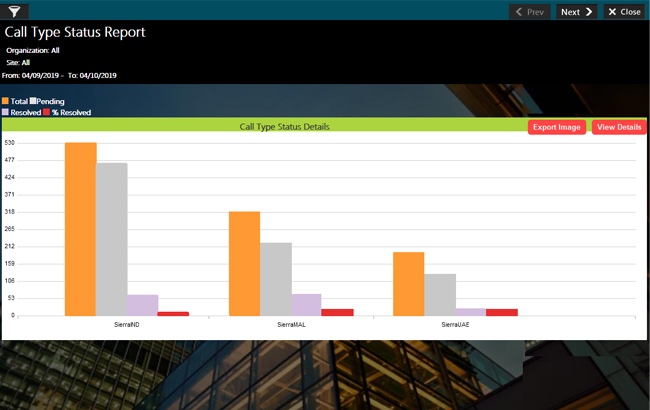Close the Call Type Status Report
Viewport: 650px width, 410px height.
pos(624,12)
